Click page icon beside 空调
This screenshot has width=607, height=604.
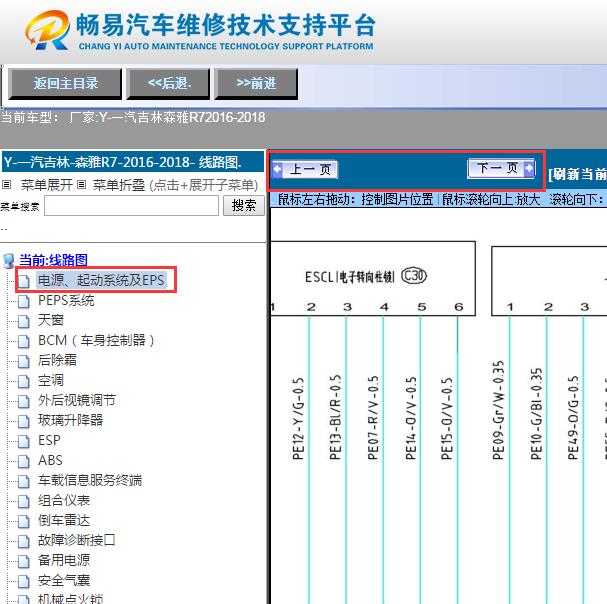(24, 381)
